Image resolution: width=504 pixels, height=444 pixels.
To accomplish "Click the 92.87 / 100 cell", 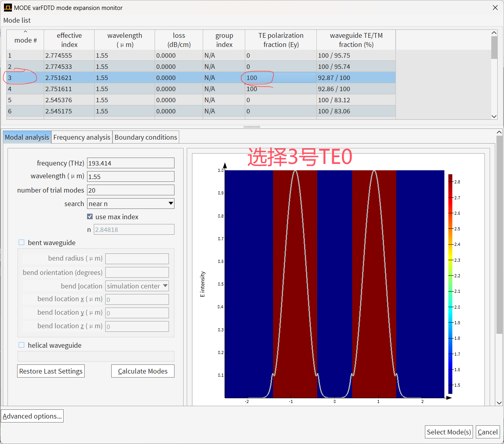I will (x=356, y=78).
